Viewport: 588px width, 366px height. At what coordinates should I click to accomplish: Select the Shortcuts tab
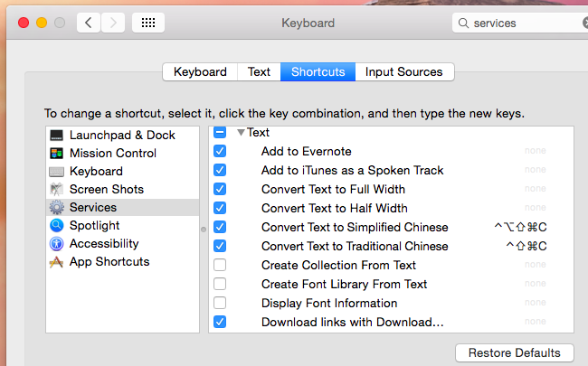318,71
